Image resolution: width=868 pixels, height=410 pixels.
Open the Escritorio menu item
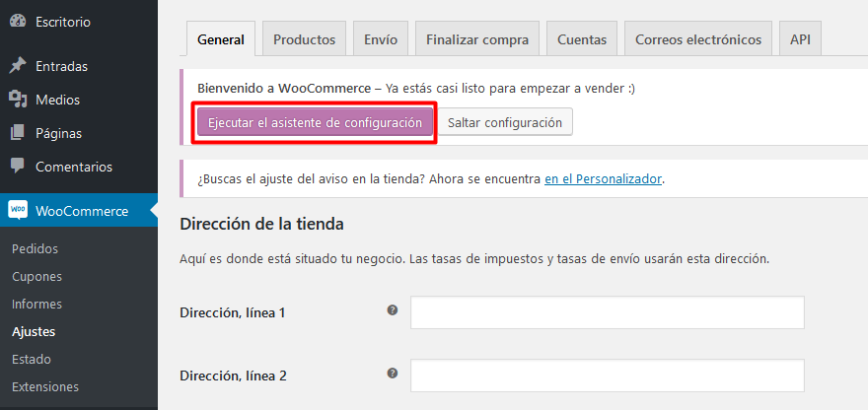tap(79, 22)
